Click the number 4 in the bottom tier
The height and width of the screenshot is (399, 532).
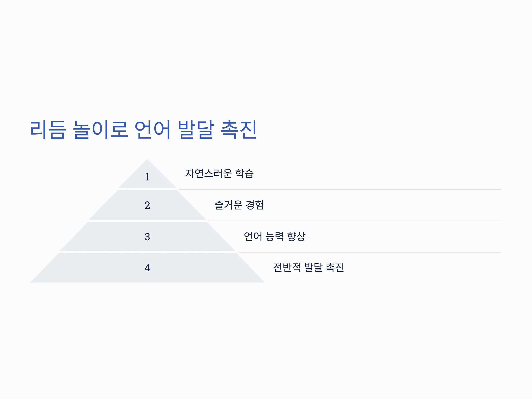tap(147, 268)
